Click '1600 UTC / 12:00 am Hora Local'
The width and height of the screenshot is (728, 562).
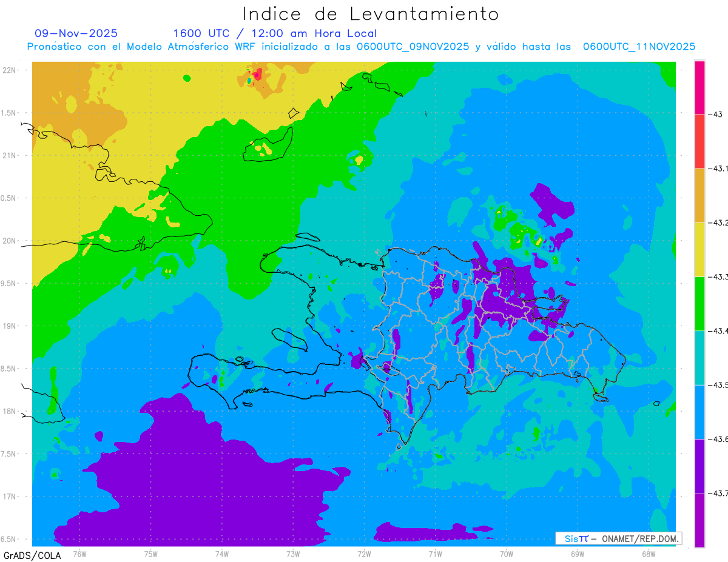point(275,33)
